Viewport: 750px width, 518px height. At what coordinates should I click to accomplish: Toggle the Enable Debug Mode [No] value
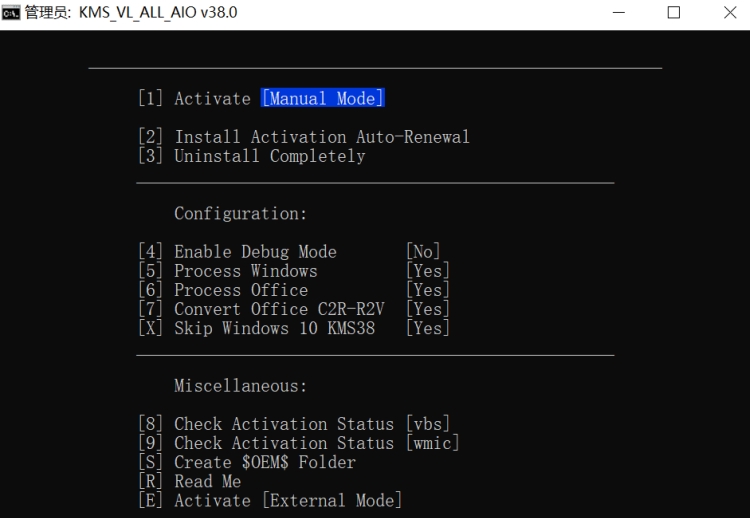pos(423,252)
